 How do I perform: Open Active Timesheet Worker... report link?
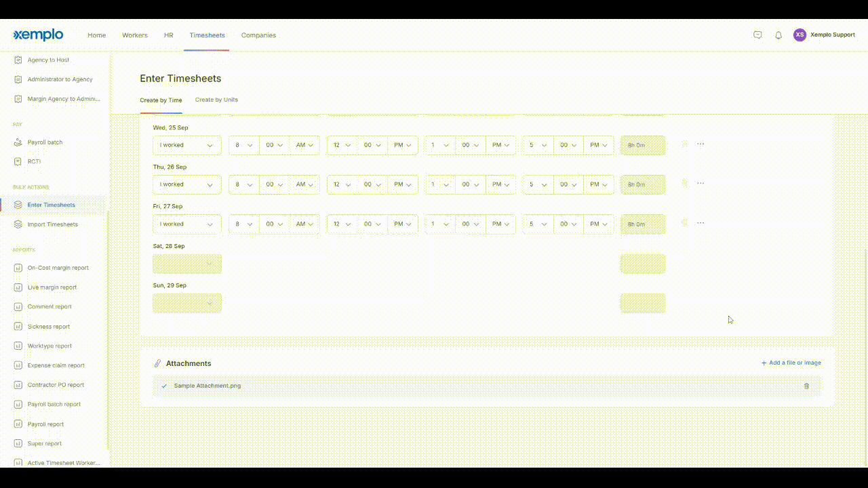tap(64, 463)
